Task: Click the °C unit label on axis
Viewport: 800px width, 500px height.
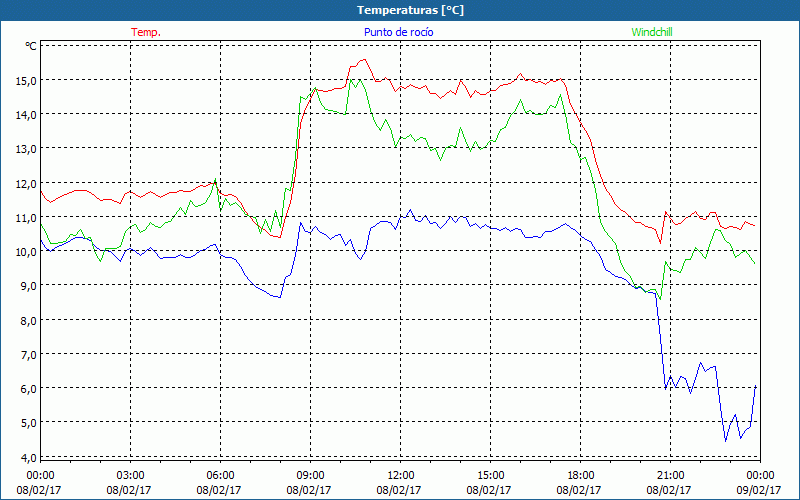Action: tap(31, 46)
